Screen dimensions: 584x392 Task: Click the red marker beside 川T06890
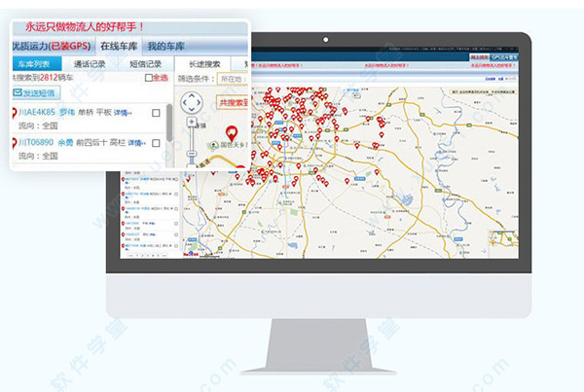[14, 143]
